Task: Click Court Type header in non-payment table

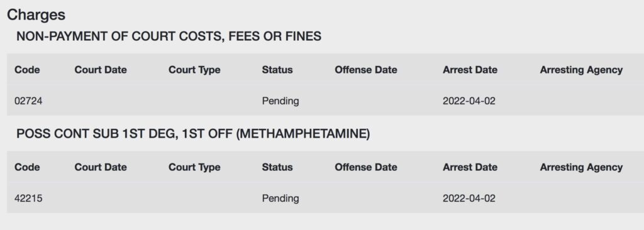Action: coord(194,70)
